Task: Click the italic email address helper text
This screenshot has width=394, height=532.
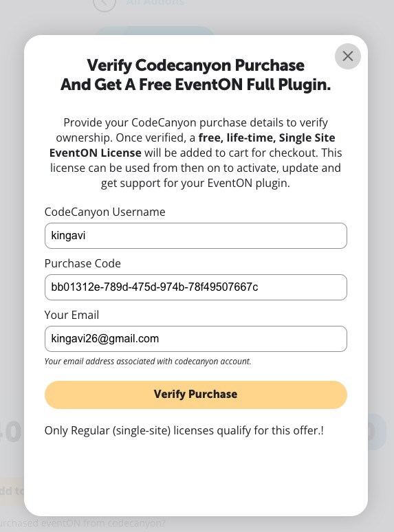Action: (148, 362)
